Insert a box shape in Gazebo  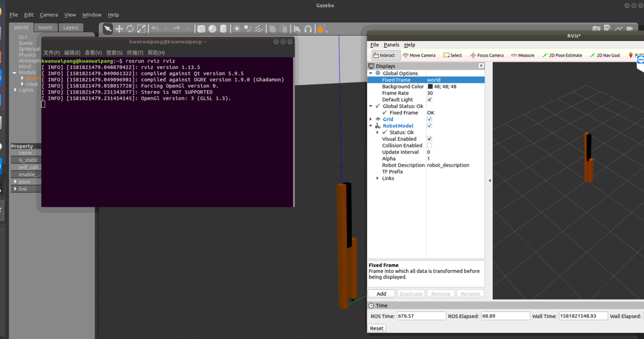coord(201,29)
